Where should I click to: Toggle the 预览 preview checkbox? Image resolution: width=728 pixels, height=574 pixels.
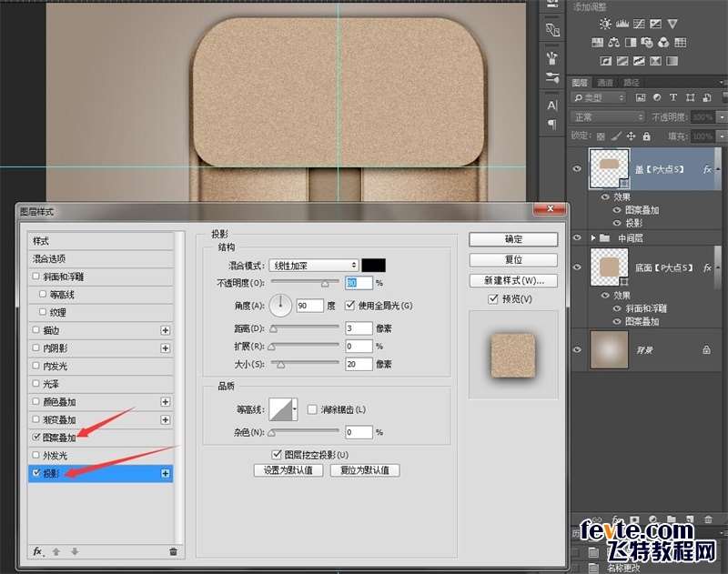[492, 298]
